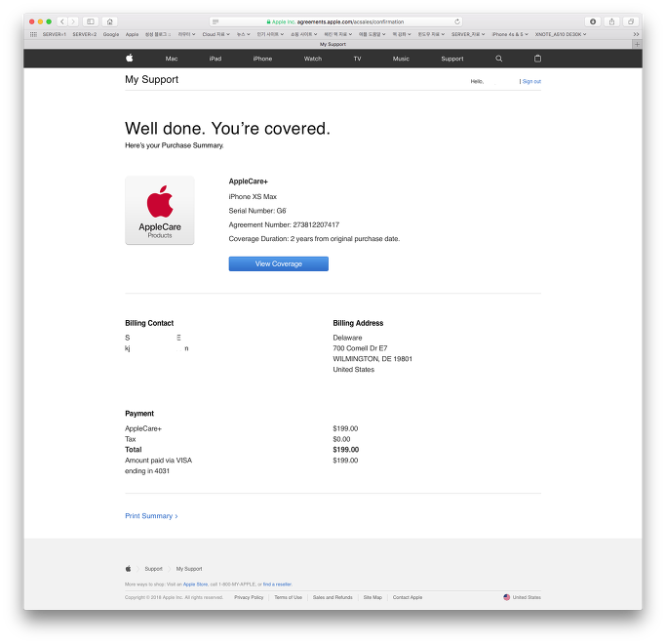Open Google bookmark
This screenshot has width=666, height=644.
click(x=111, y=34)
